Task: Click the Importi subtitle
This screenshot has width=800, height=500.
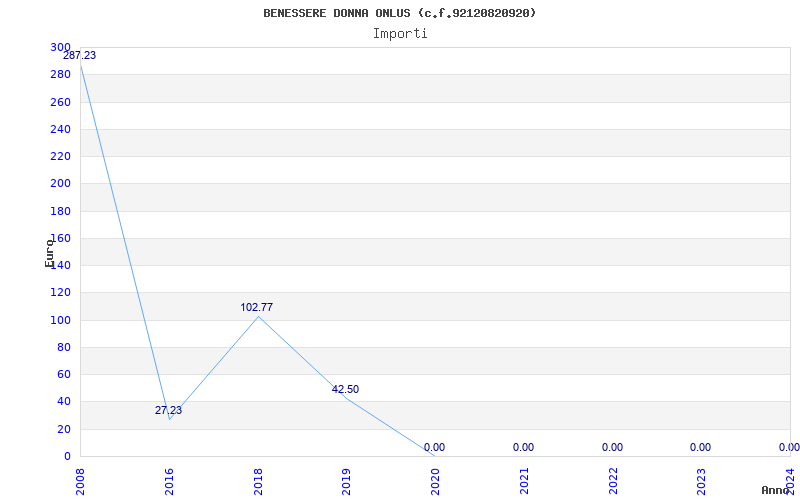Action: tap(400, 34)
